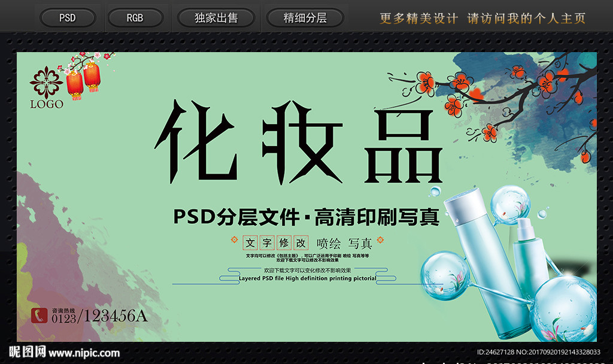Viewport: 613px width, 364px height.
Task: Open the www.nipic.com watermark link
Action: point(84,353)
